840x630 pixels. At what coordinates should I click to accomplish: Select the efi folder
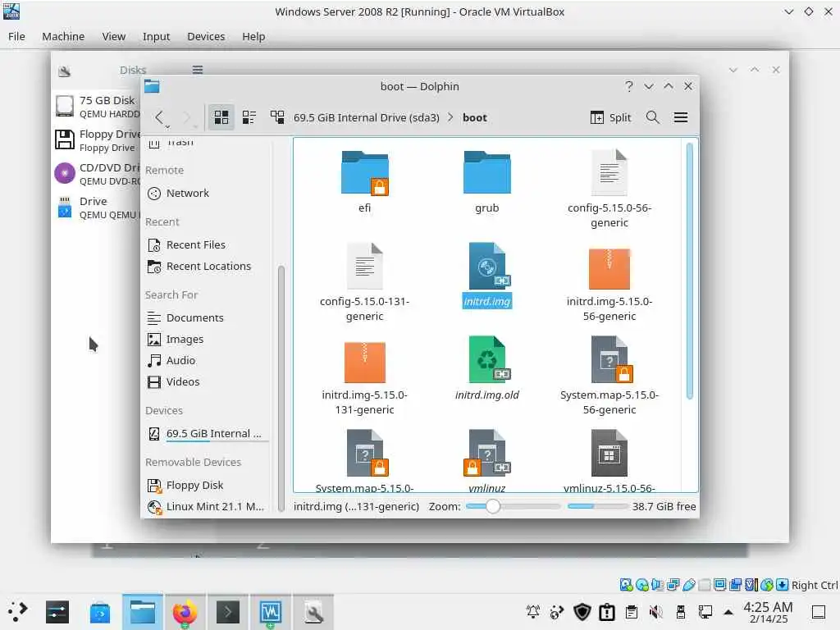[x=365, y=182]
